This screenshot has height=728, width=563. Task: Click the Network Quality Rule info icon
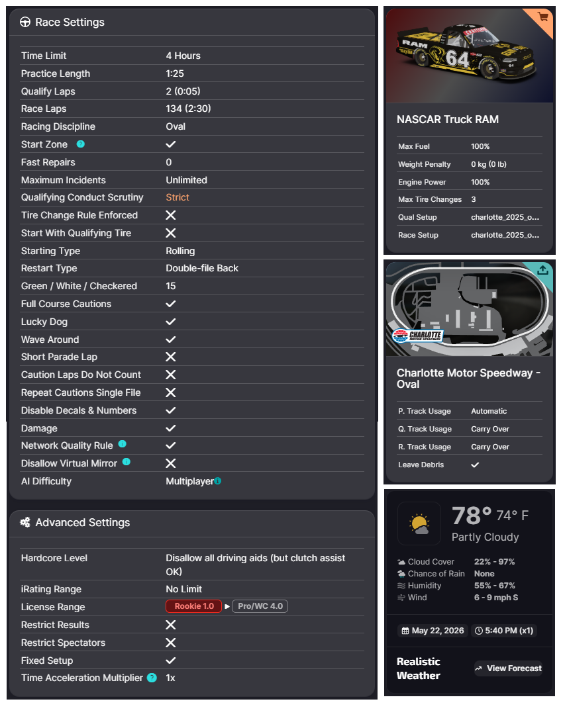(x=122, y=444)
